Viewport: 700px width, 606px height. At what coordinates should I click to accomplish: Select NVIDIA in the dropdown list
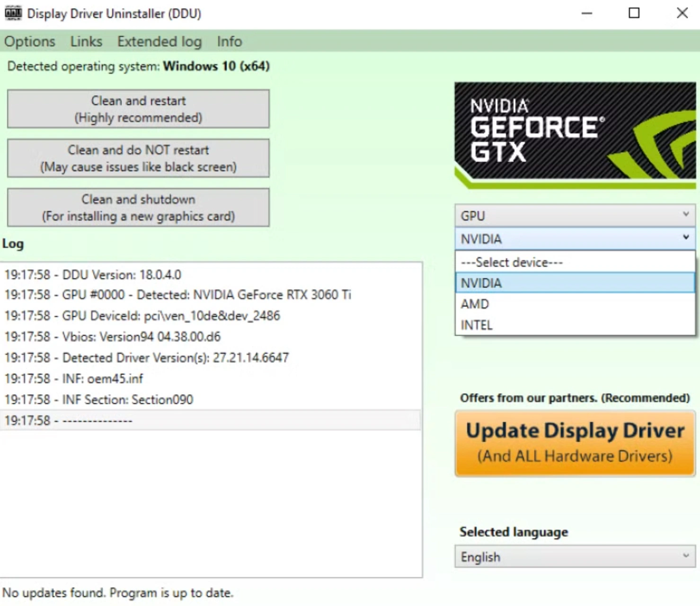tap(575, 283)
